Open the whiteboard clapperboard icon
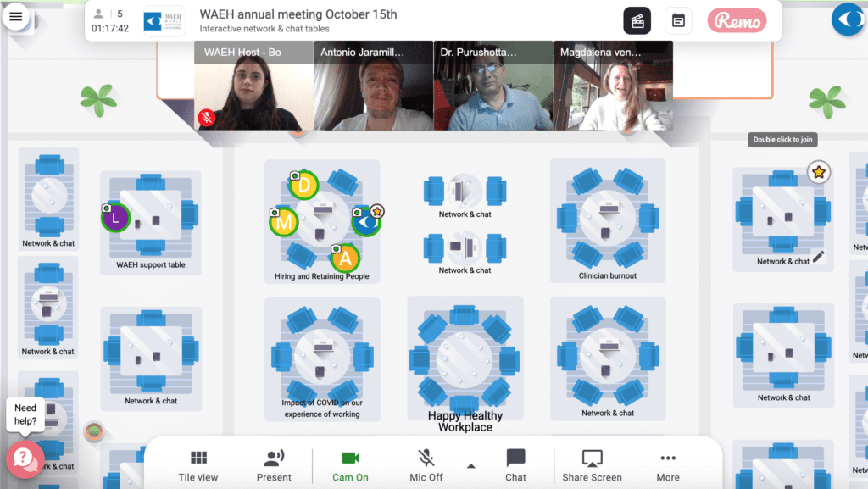This screenshot has height=489, width=868. pyautogui.click(x=637, y=21)
